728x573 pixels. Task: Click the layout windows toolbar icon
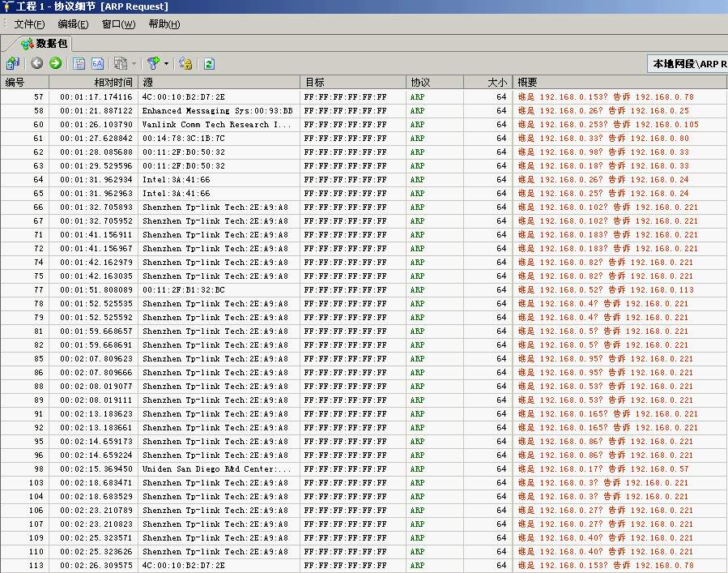(121, 63)
